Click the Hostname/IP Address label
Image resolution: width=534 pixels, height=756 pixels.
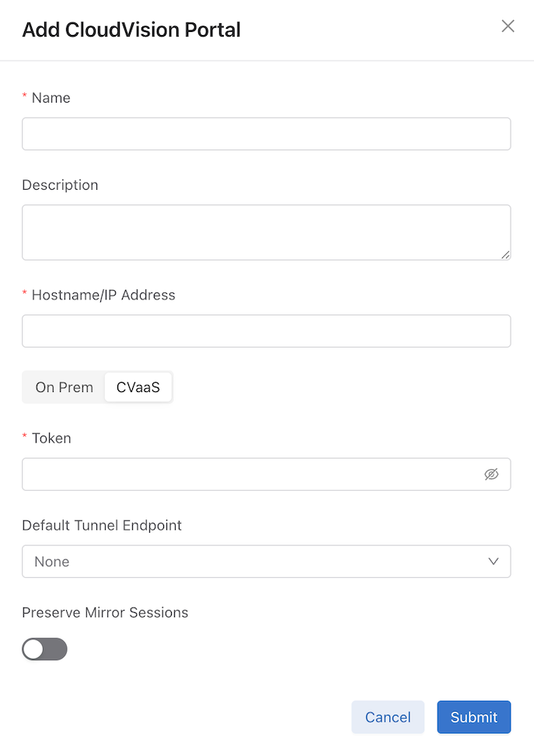point(103,295)
